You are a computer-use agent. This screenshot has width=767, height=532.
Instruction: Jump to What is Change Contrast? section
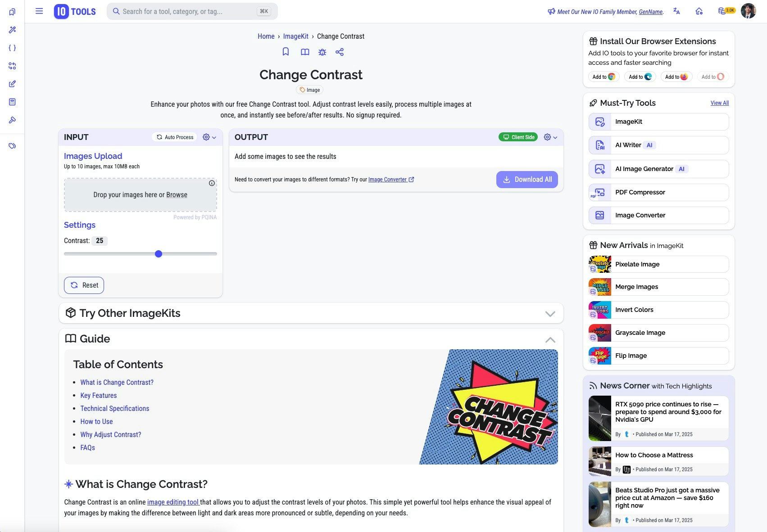[x=117, y=383]
